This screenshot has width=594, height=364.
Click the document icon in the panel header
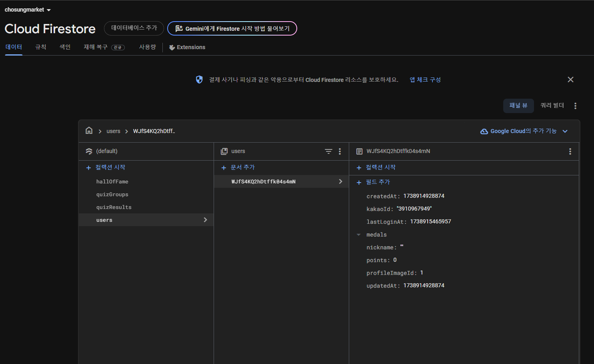[360, 151]
